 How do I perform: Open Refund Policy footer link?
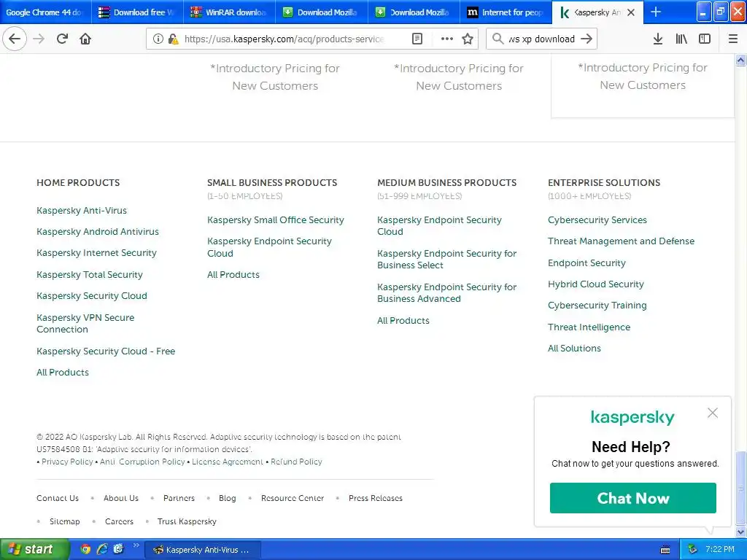coord(296,462)
